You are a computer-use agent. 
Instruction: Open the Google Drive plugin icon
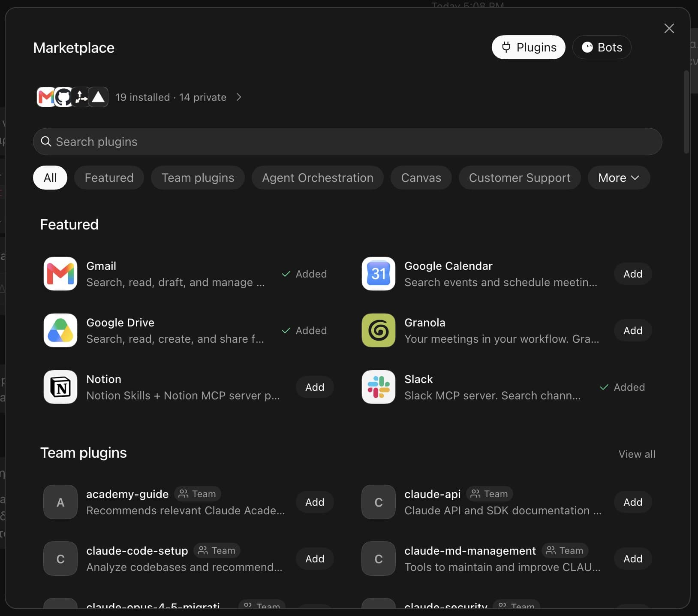pos(60,330)
